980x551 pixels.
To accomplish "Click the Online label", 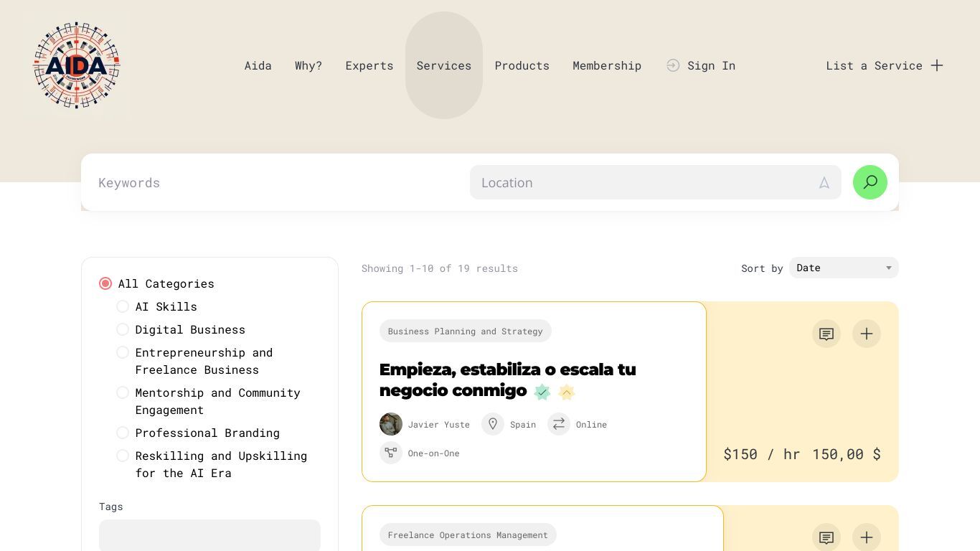I will (591, 425).
